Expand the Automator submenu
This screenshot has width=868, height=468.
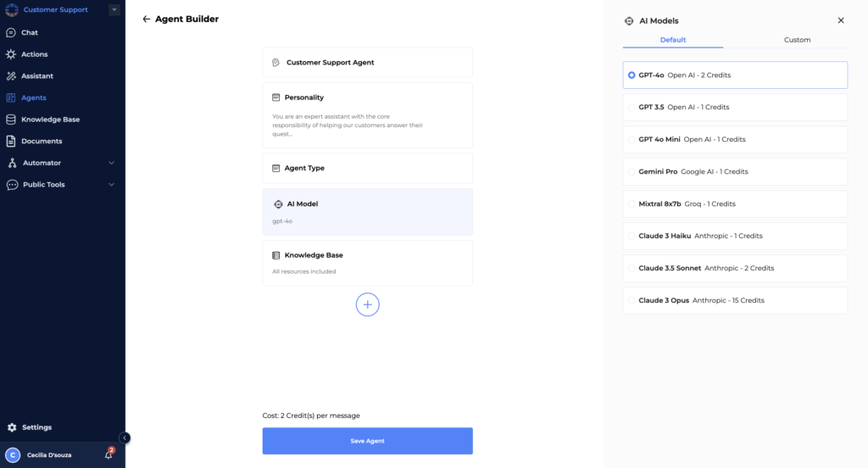click(112, 163)
